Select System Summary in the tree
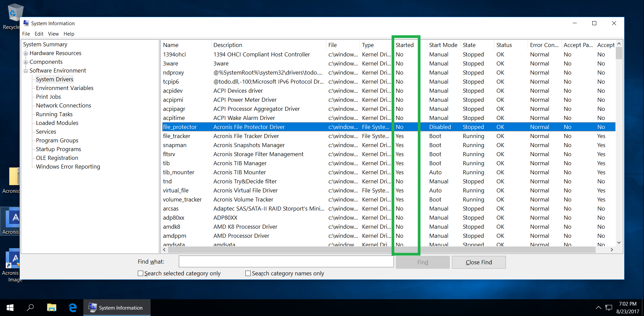This screenshot has width=644, height=316. click(x=45, y=44)
